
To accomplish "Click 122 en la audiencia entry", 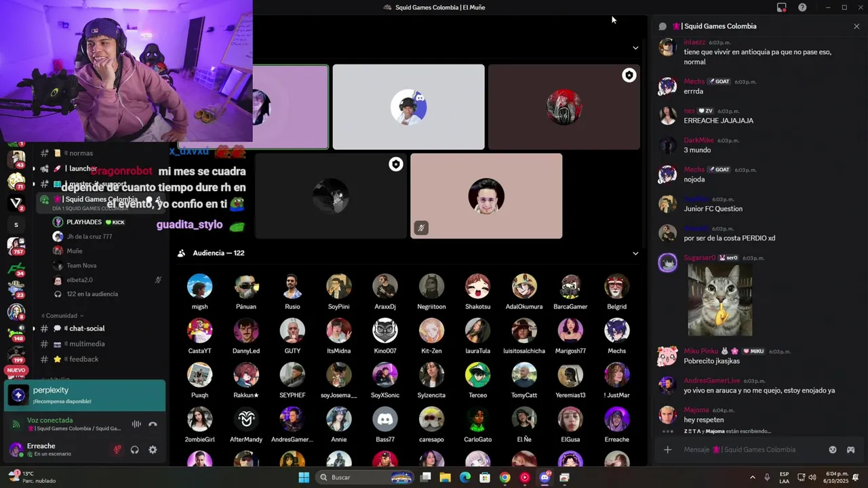I will click(92, 294).
